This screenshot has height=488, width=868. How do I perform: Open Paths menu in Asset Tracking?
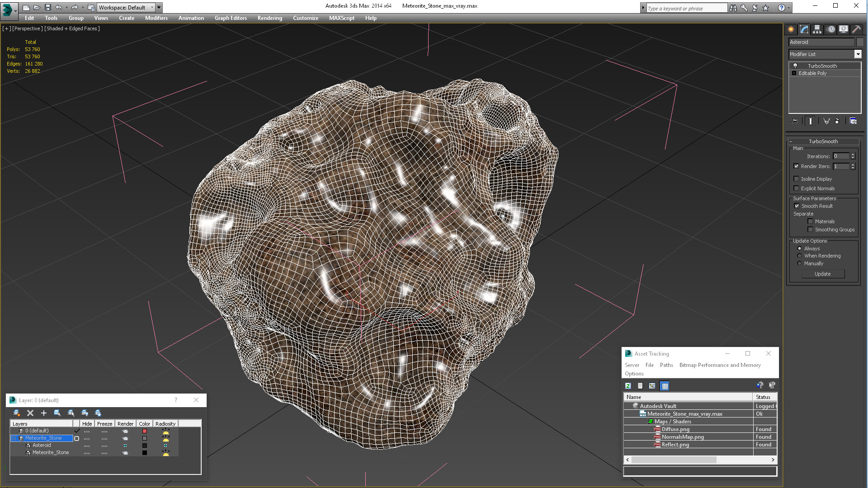[x=666, y=365]
